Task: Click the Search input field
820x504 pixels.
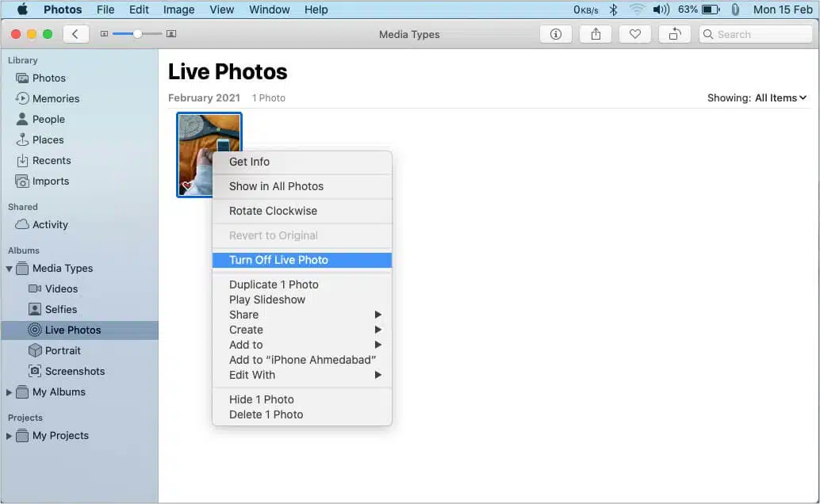Action: pyautogui.click(x=756, y=34)
